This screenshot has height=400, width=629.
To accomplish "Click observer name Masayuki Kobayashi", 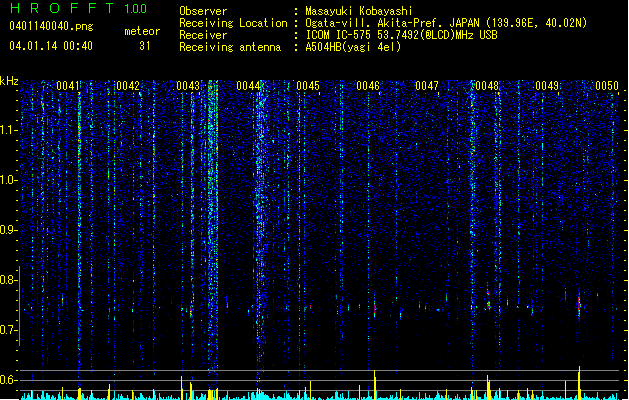I will [359, 11].
